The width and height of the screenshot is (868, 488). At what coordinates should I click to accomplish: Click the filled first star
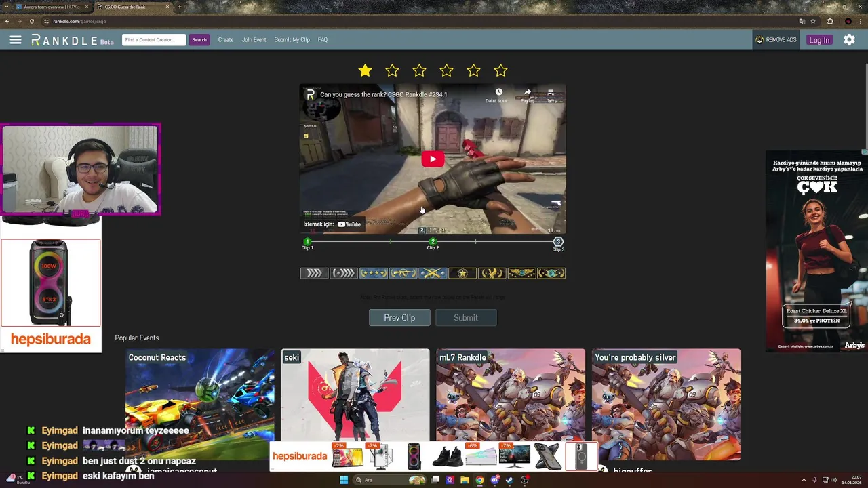click(365, 70)
